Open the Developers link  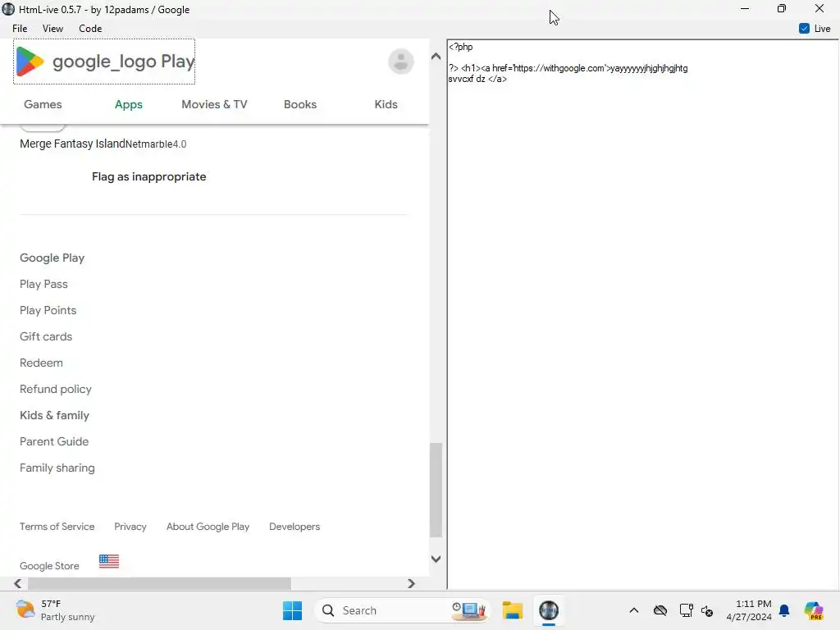(x=294, y=527)
